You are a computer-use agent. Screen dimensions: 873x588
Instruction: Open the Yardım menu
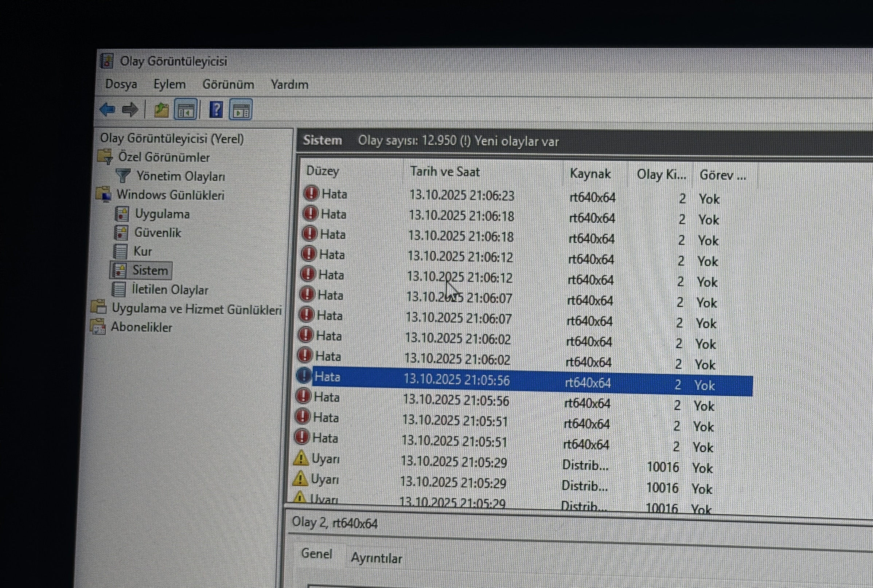[290, 85]
